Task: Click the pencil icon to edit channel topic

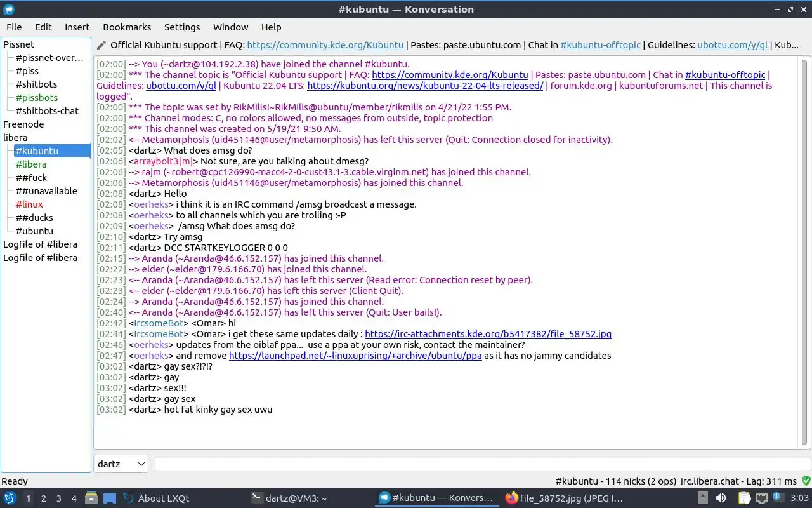Action: click(101, 45)
